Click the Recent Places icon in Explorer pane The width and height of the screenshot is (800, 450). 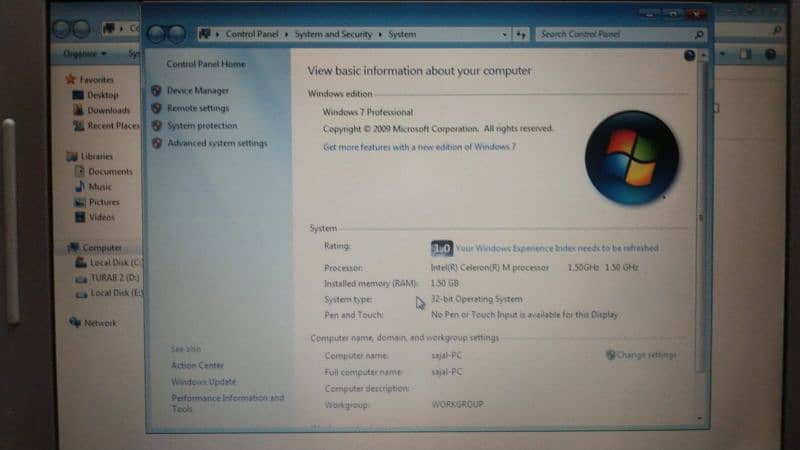(x=78, y=125)
